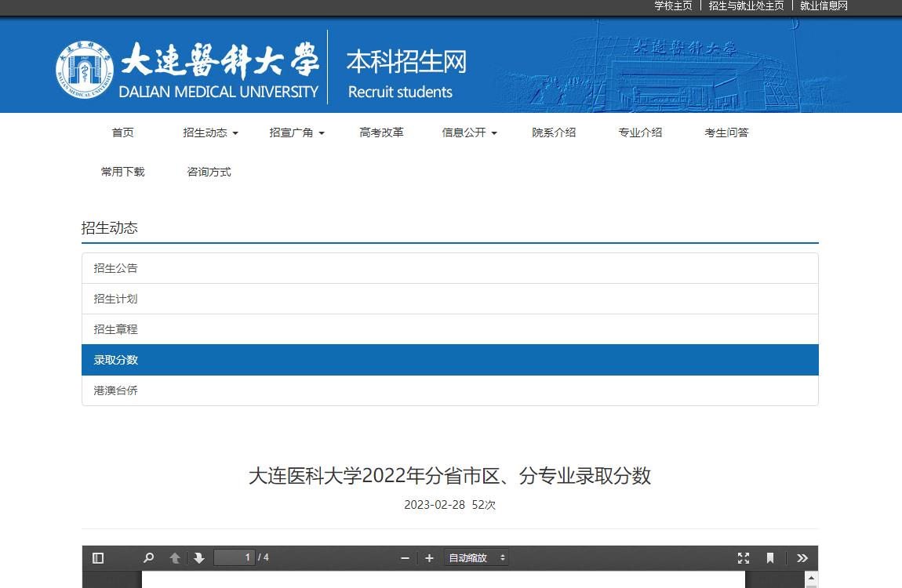The width and height of the screenshot is (902, 588).
Task: Select 招生公告 in sidebar list
Action: [450, 268]
